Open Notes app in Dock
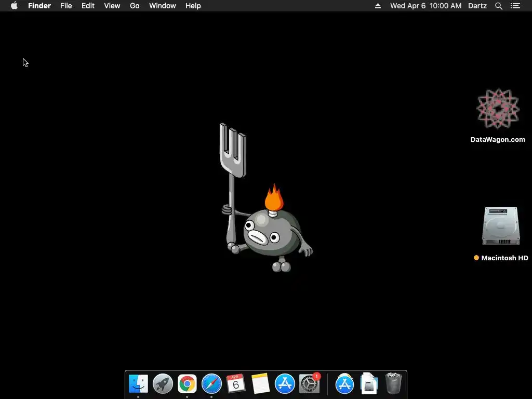 click(x=260, y=384)
